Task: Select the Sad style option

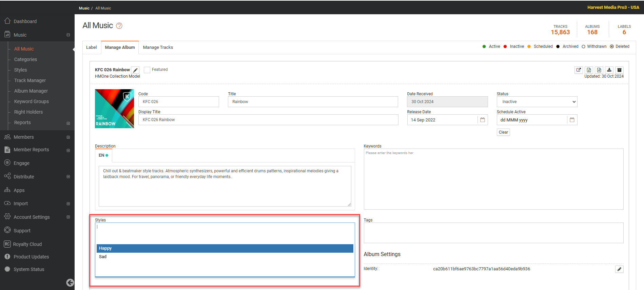Action: [x=103, y=257]
